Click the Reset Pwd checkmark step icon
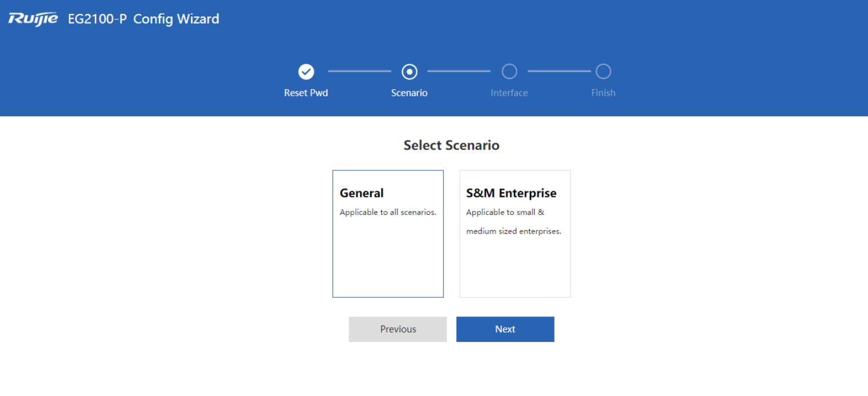The image size is (868, 396). tap(306, 72)
